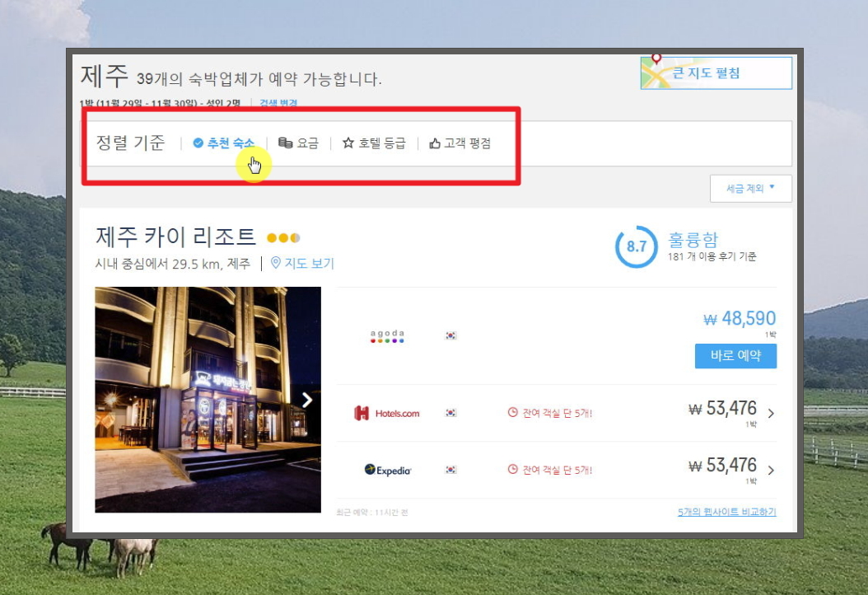Click the ₩ 48,590 agoda price
The image size is (868, 595).
click(740, 319)
